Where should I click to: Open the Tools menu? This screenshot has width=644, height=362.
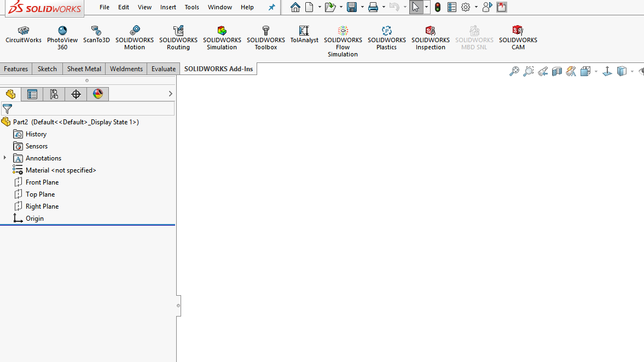point(192,8)
